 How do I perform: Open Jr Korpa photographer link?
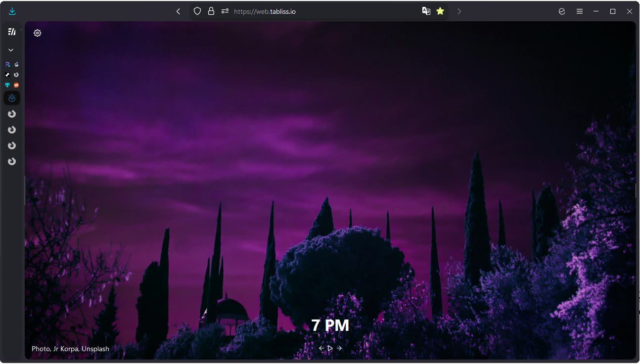point(65,349)
